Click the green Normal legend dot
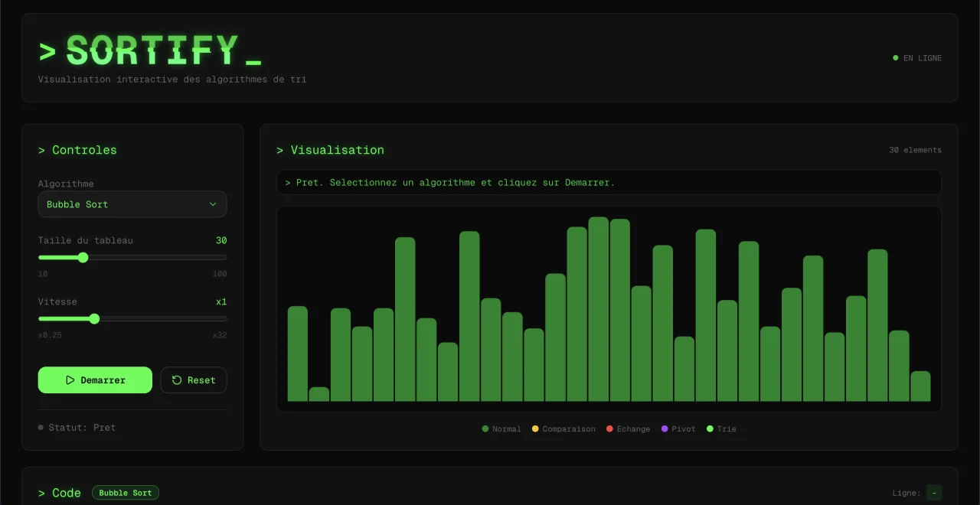 coord(485,429)
